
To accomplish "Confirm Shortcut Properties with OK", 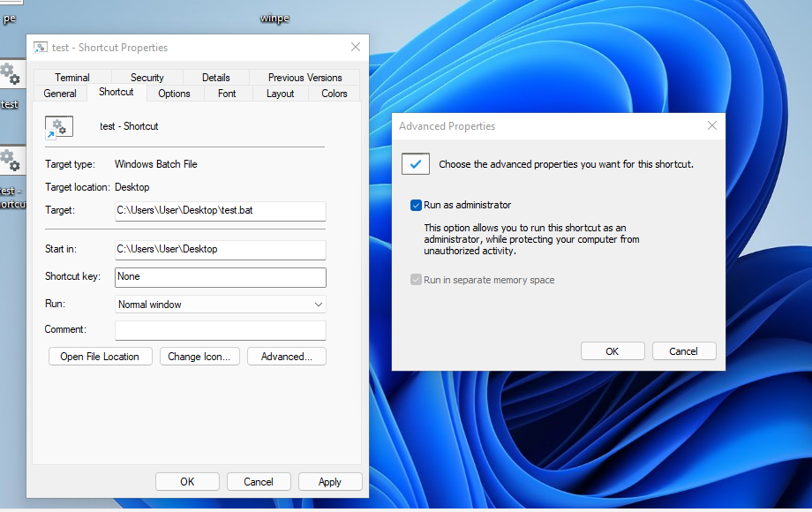I will click(187, 482).
